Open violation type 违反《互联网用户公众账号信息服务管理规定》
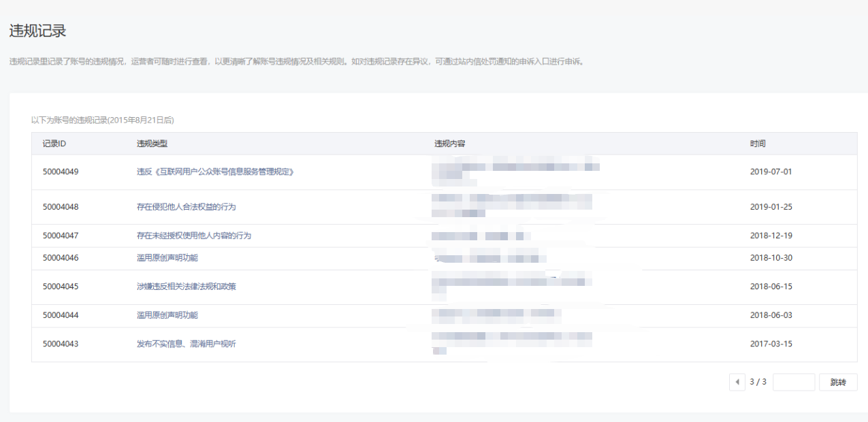The width and height of the screenshot is (868, 422). pos(216,172)
